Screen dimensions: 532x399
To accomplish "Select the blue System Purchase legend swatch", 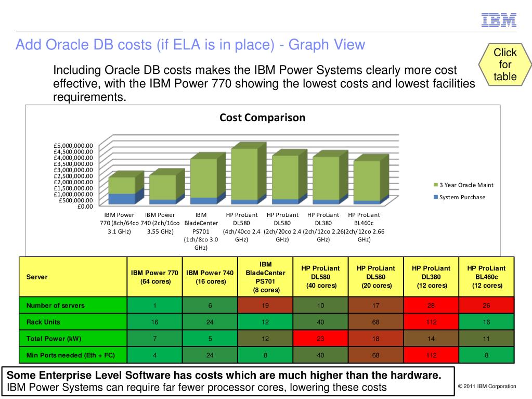I will 436,197.
